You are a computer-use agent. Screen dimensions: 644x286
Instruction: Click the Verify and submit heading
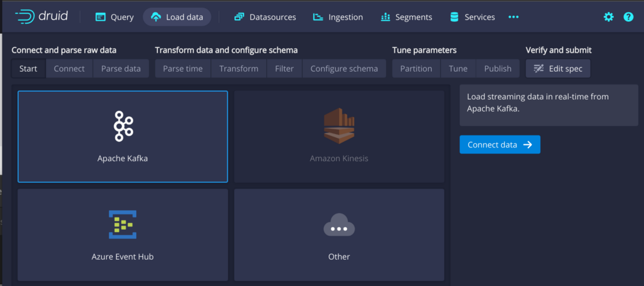coord(559,50)
